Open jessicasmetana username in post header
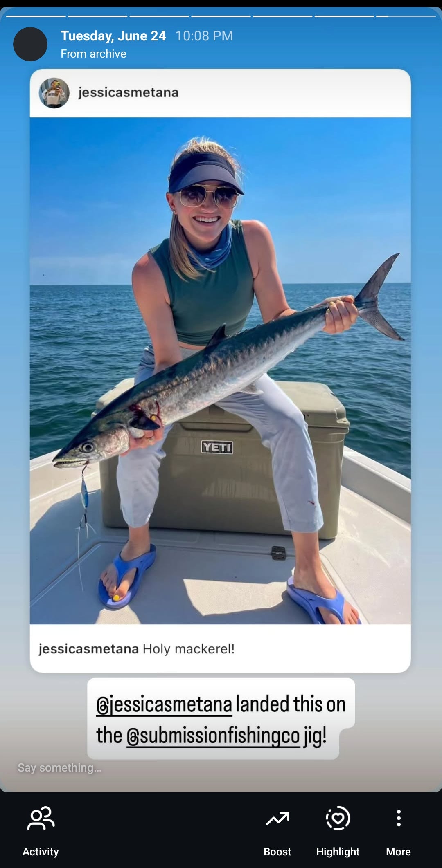This screenshot has width=442, height=868. pyautogui.click(x=129, y=92)
